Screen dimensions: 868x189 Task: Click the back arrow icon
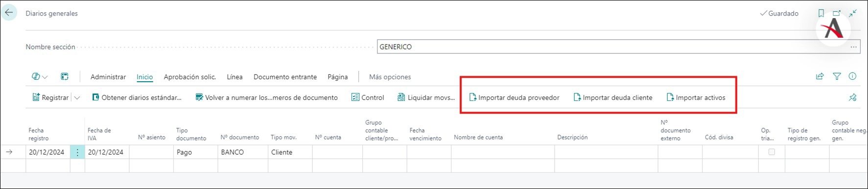(9, 13)
